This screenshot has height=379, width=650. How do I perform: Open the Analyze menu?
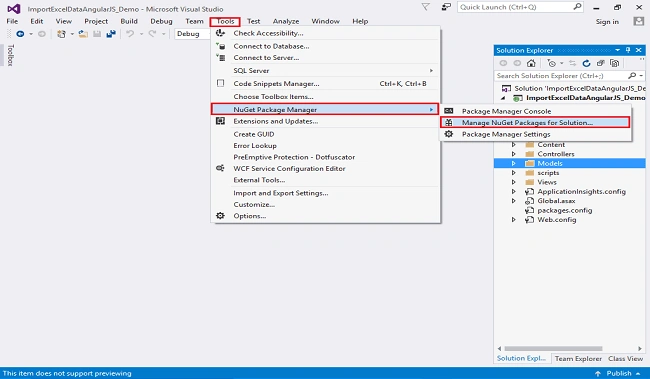coord(286,21)
